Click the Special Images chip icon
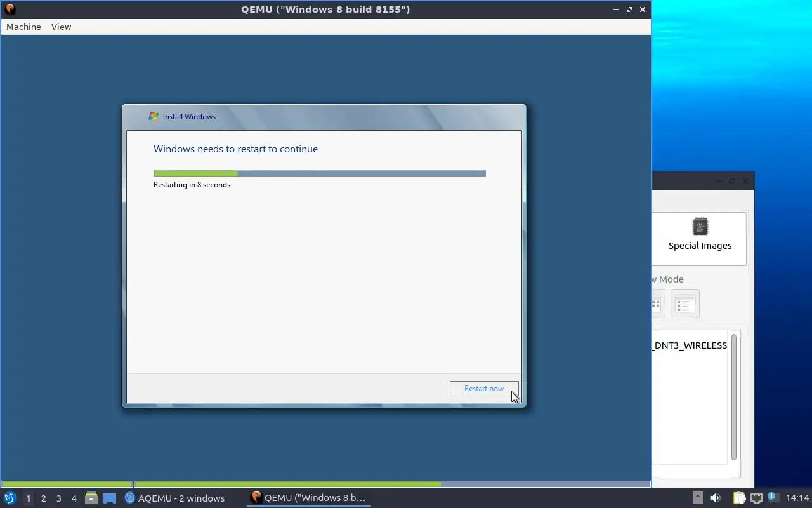The width and height of the screenshot is (812, 508). pos(700,227)
